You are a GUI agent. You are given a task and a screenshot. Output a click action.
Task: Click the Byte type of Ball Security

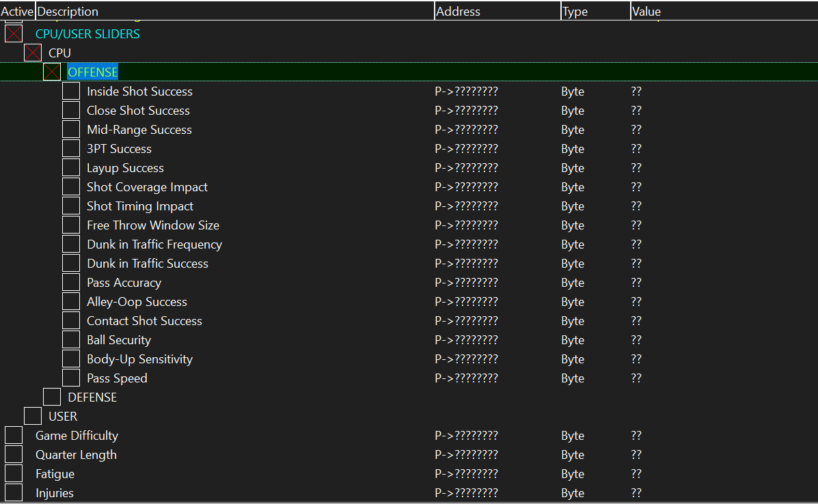point(573,340)
